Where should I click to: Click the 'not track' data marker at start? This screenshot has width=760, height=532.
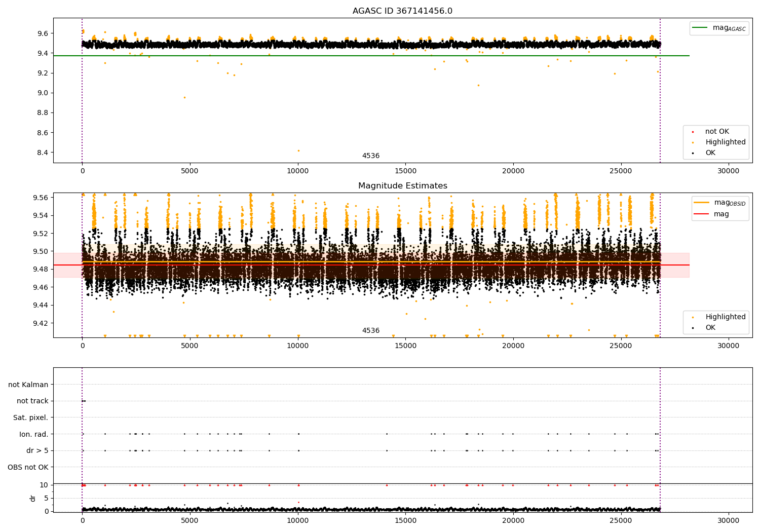84,401
